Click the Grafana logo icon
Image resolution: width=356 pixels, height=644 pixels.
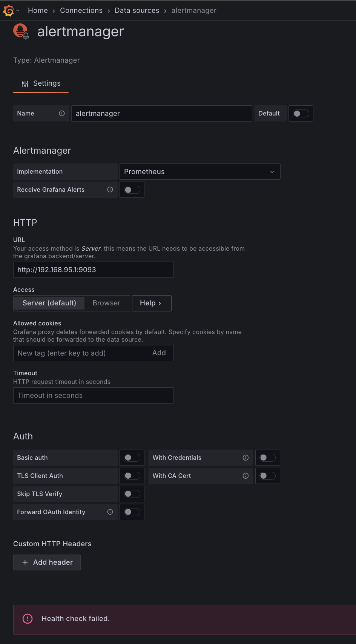(x=8, y=11)
